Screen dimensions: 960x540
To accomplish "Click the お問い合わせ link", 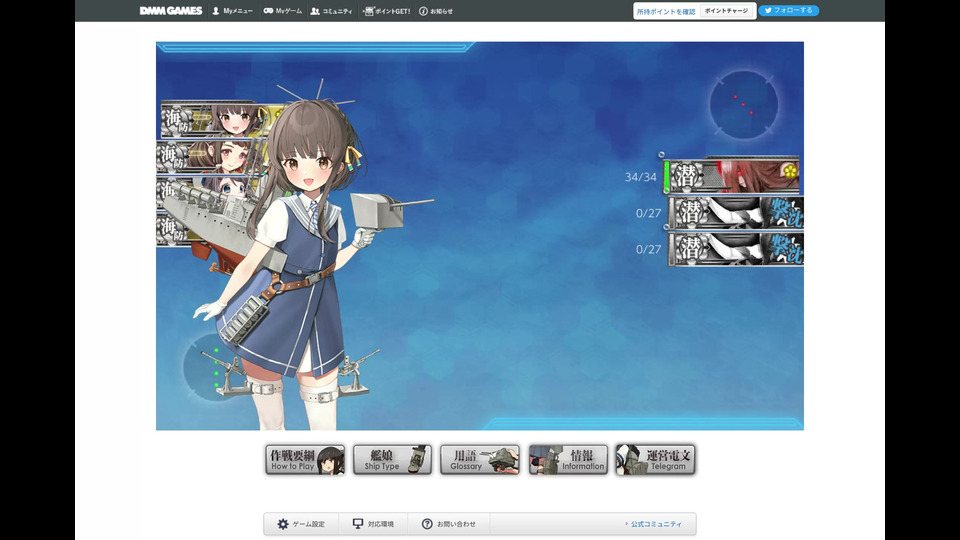I will pos(449,524).
